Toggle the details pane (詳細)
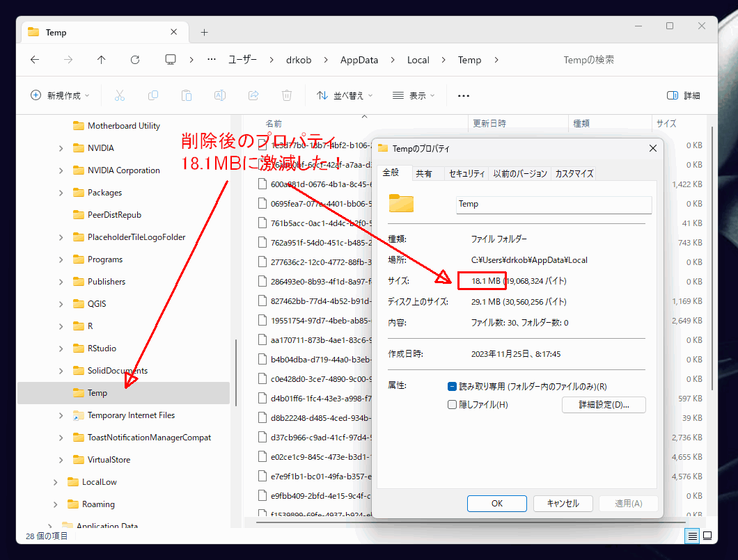 684,95
